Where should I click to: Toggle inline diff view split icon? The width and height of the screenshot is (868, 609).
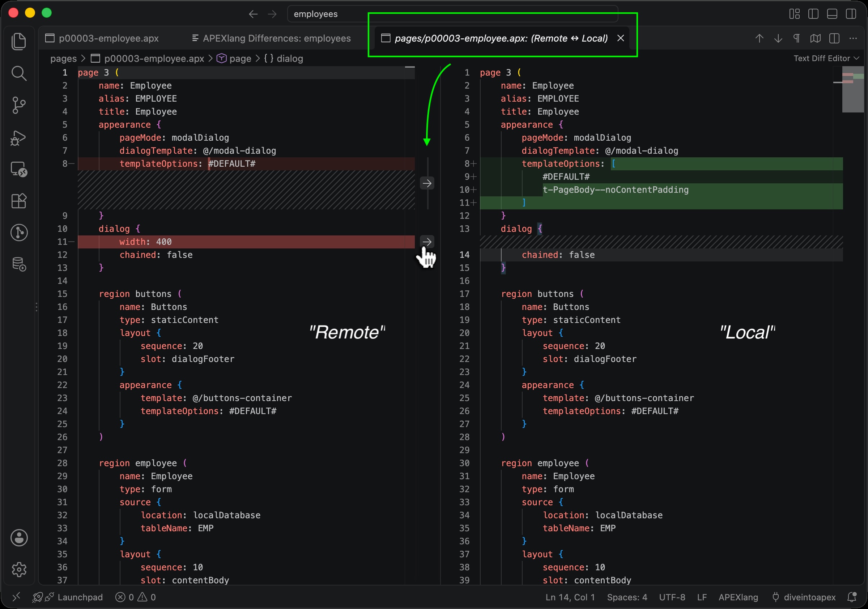click(x=834, y=38)
